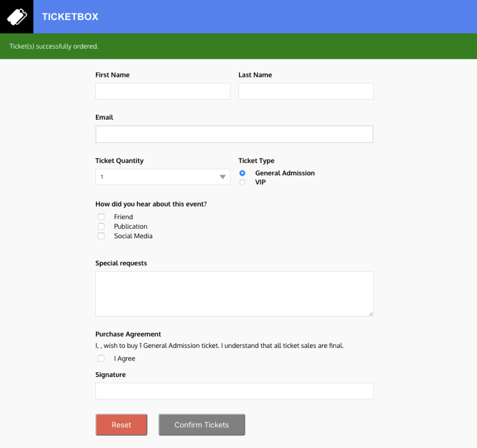Click the Ticket Quantity dropdown arrow
477x448 pixels.
[x=223, y=177]
